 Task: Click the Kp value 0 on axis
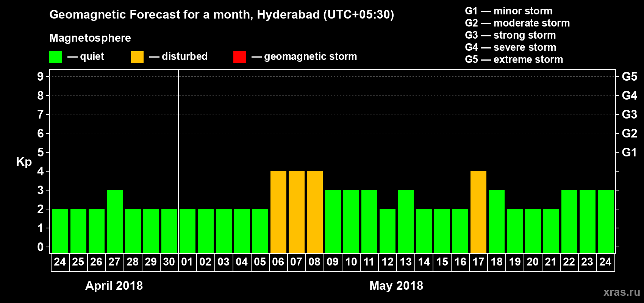(41, 247)
